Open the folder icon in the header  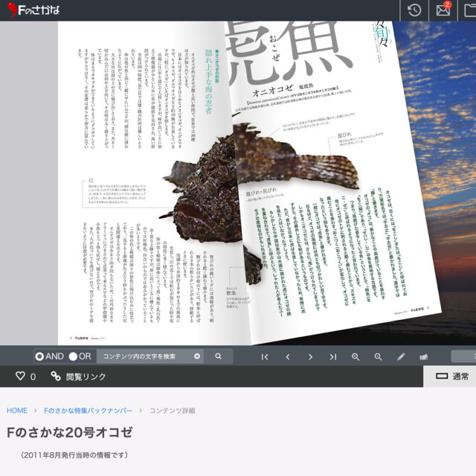click(x=470, y=10)
